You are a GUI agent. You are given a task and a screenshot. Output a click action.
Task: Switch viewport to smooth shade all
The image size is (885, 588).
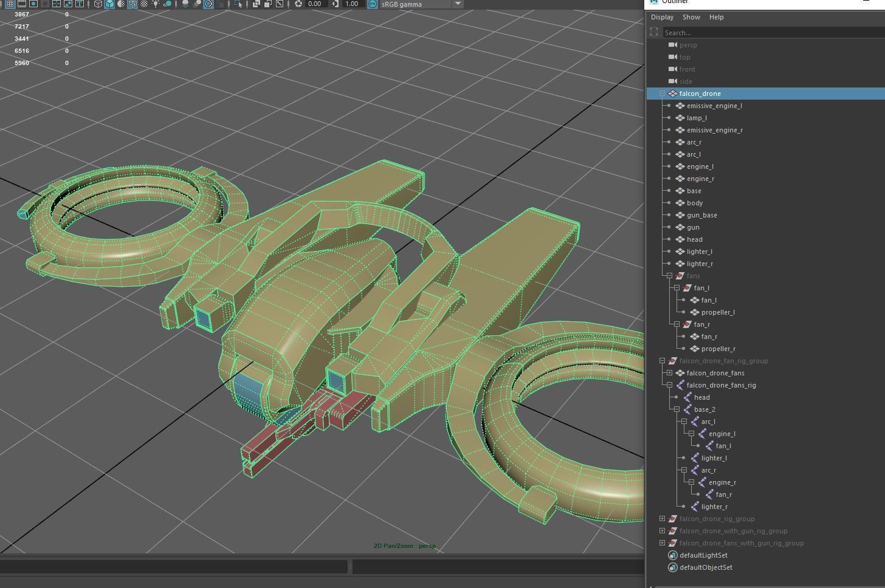(x=109, y=4)
